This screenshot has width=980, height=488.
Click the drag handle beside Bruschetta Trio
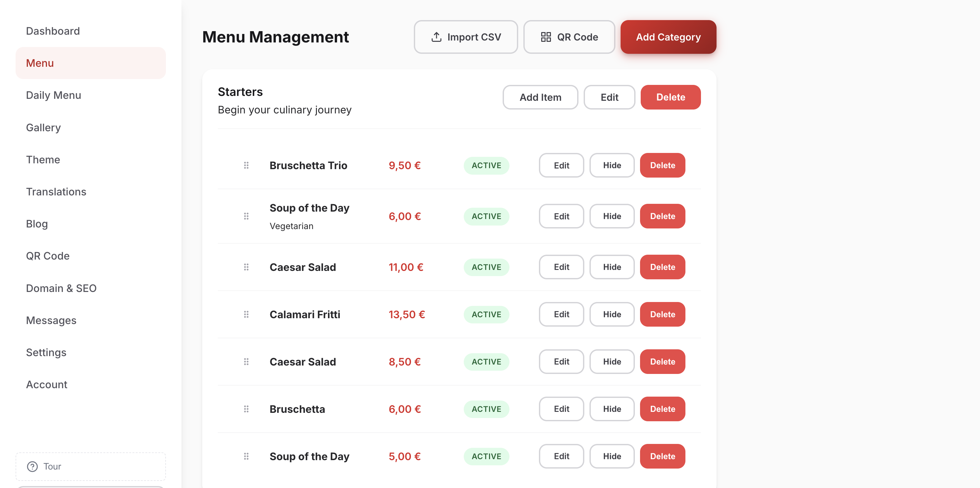(246, 165)
